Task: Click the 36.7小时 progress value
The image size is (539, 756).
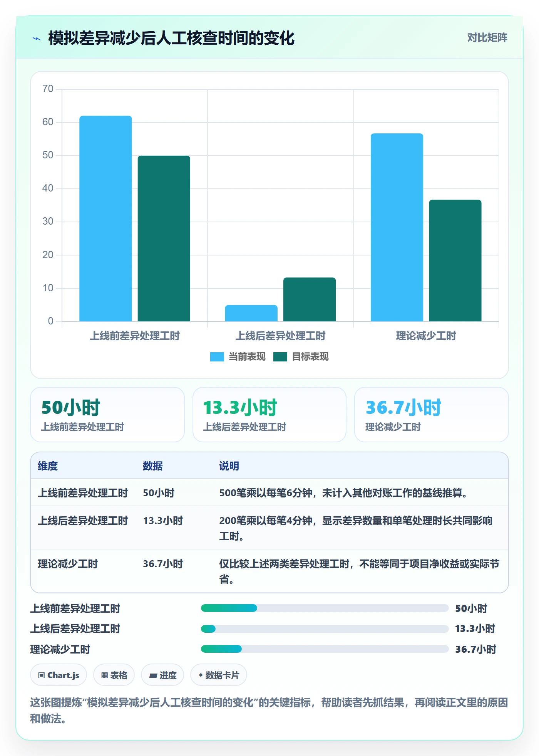Action: point(475,650)
